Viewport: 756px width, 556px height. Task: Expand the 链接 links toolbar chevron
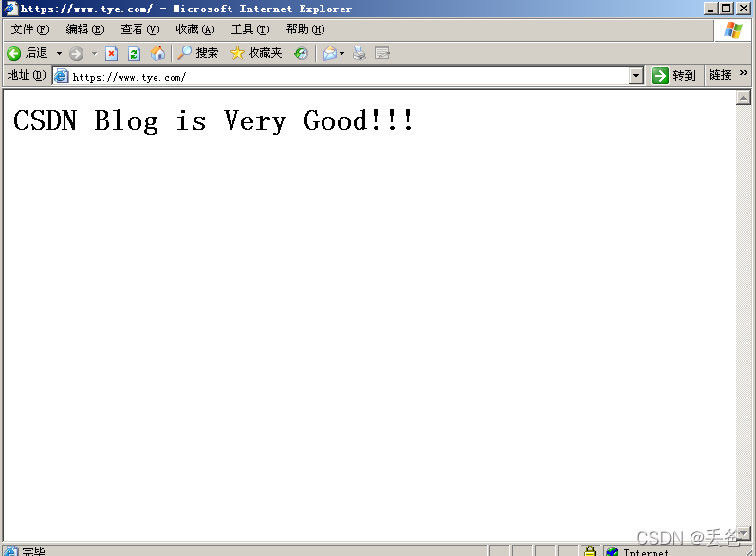click(743, 73)
